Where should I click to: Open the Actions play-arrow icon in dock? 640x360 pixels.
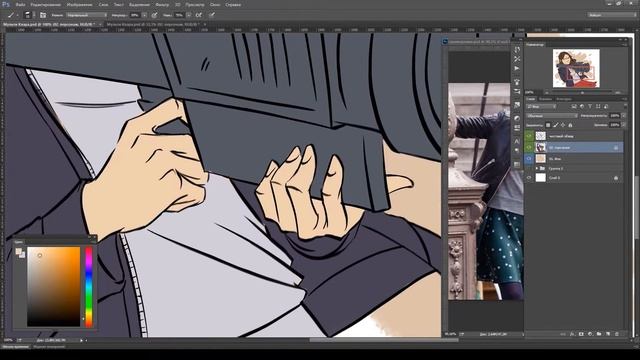point(517,69)
